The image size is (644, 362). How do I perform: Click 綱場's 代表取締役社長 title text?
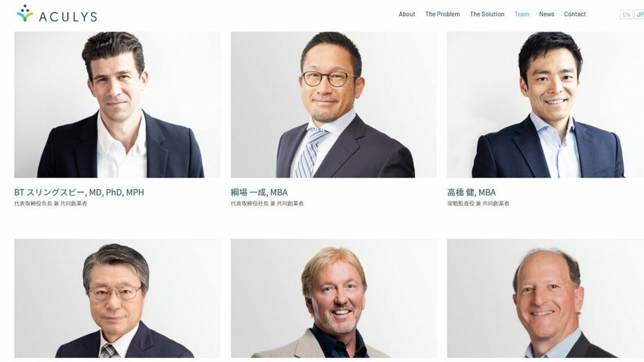(x=250, y=203)
